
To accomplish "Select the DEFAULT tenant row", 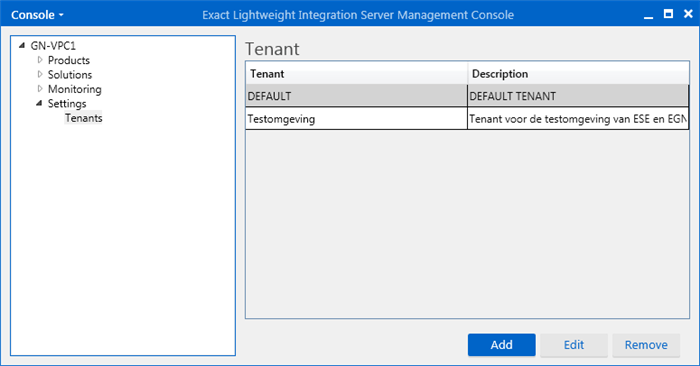I will [x=467, y=96].
